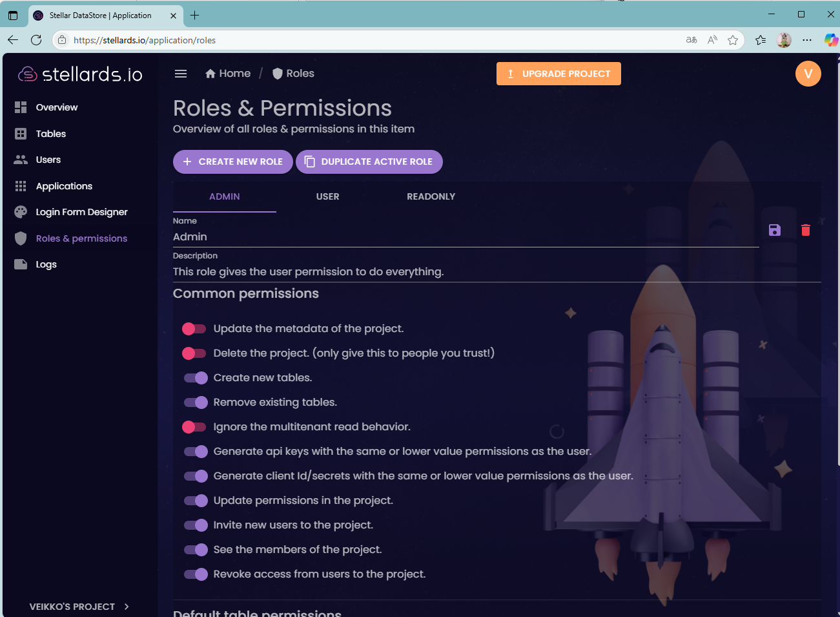Open the Applications sidebar item
Screen dimensions: 840x617
pos(64,186)
